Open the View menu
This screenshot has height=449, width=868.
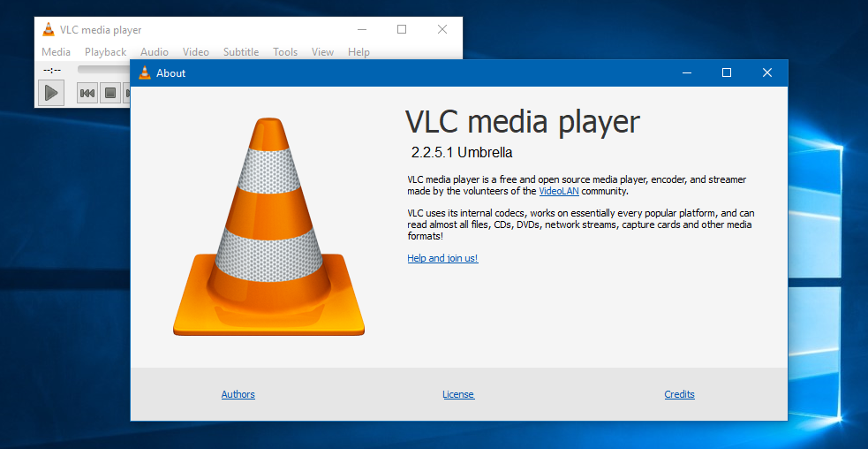pos(322,52)
